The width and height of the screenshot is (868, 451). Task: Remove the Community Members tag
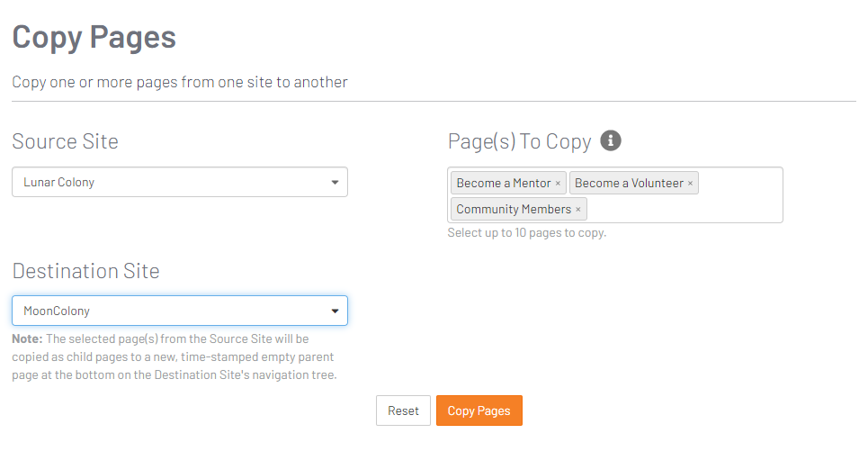tap(578, 210)
